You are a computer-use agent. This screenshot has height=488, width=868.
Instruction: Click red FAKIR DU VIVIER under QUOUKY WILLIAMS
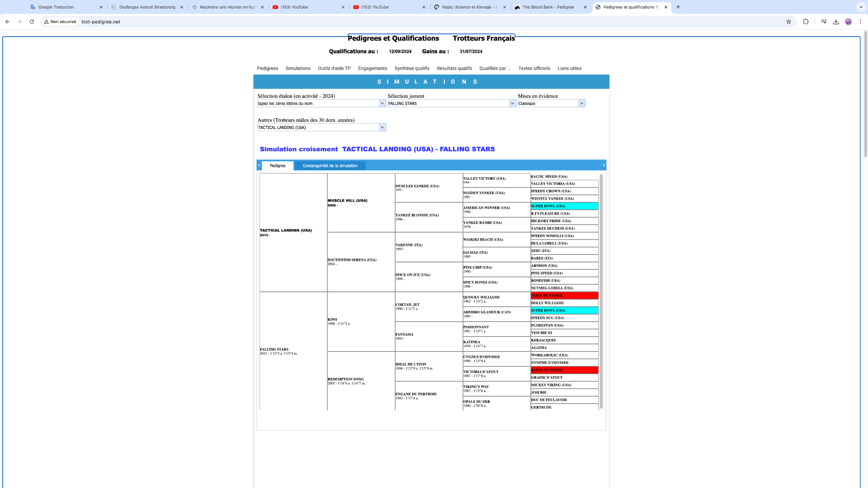(564, 296)
